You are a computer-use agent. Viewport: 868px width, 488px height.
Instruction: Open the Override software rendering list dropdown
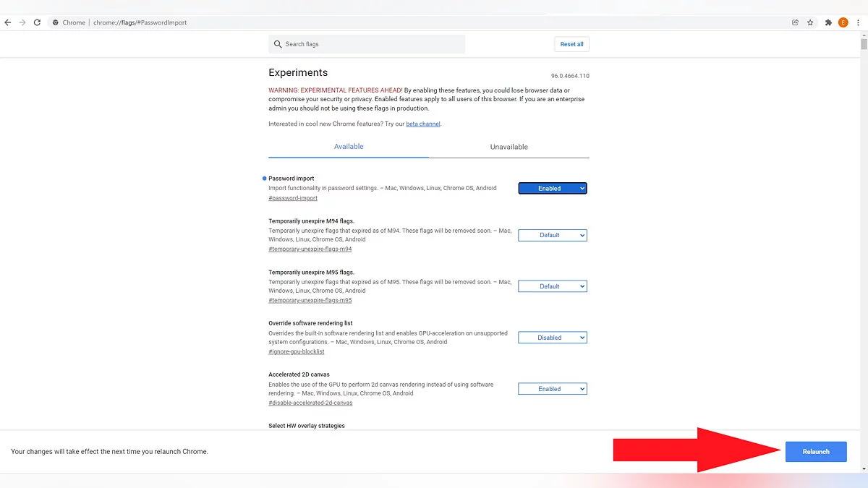(x=553, y=338)
